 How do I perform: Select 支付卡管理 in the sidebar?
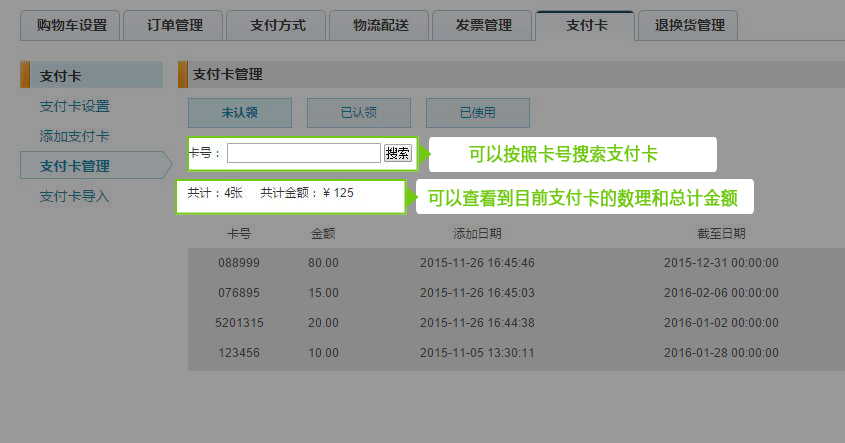click(x=96, y=165)
